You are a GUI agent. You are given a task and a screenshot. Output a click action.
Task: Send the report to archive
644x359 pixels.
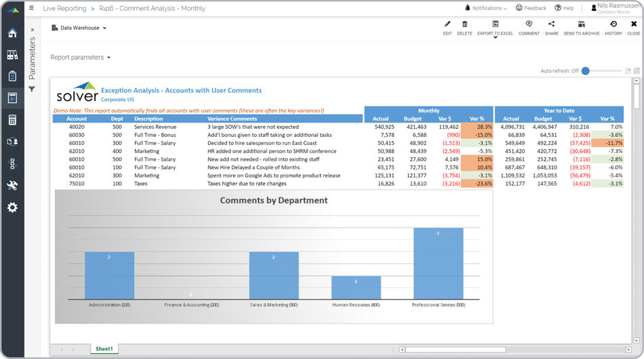tap(582, 25)
